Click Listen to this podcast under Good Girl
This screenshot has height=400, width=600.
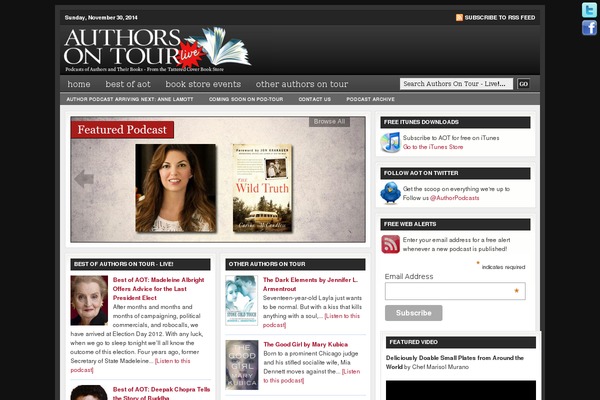tap(312, 376)
